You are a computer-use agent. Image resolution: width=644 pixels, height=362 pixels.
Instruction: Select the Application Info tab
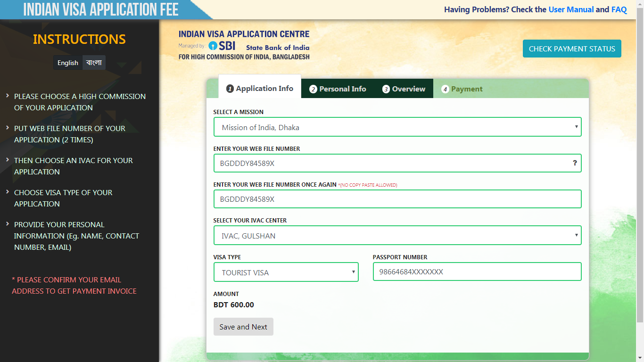click(x=260, y=89)
